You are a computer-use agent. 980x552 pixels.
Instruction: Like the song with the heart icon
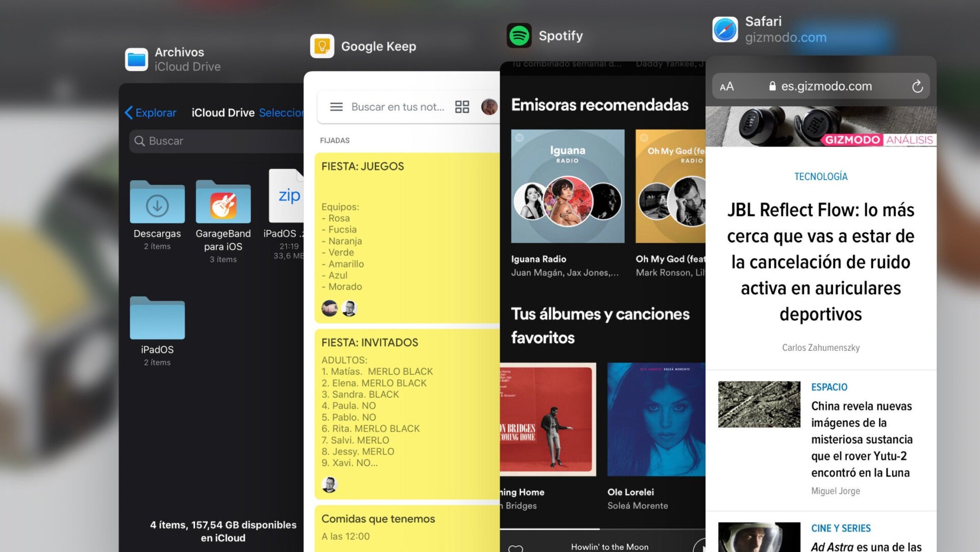pos(516,548)
